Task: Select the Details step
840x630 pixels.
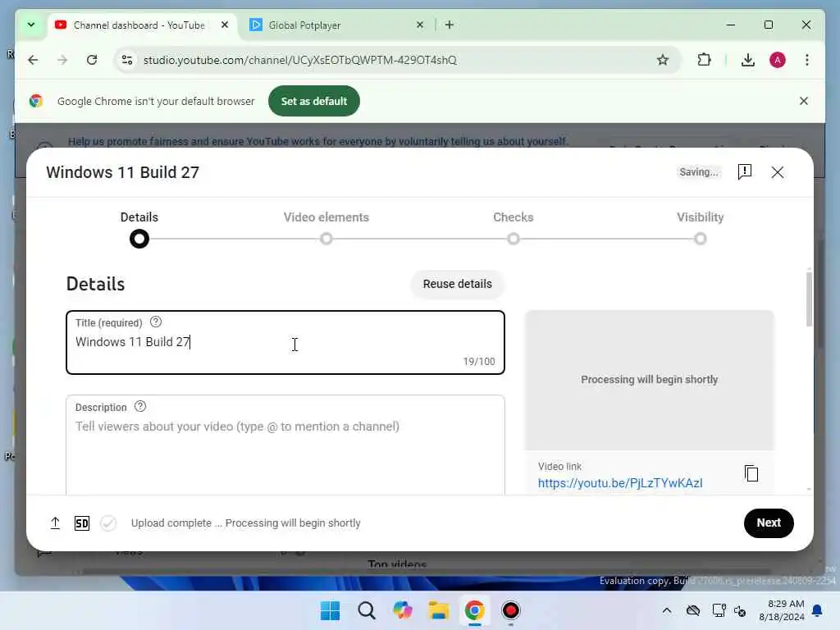Action: (139, 217)
